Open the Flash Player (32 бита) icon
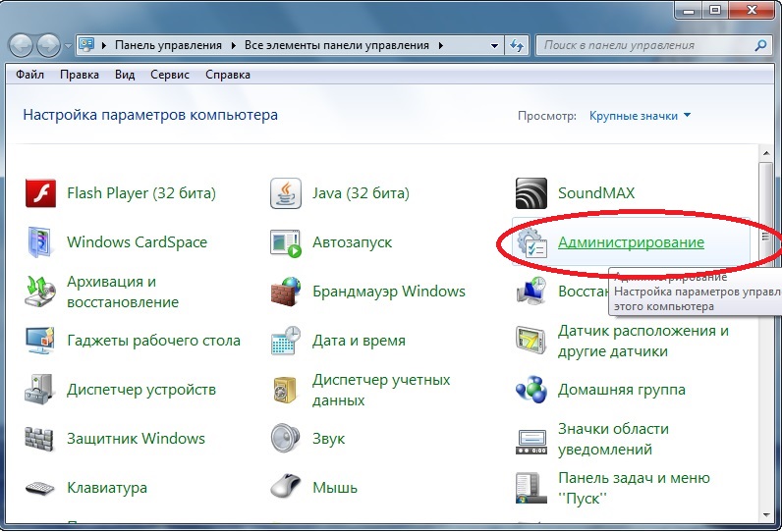 39,193
